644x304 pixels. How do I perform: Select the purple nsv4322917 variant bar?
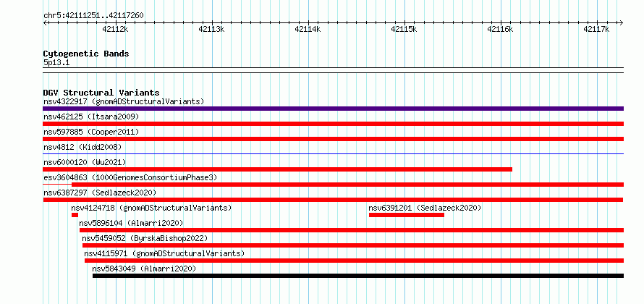point(333,109)
